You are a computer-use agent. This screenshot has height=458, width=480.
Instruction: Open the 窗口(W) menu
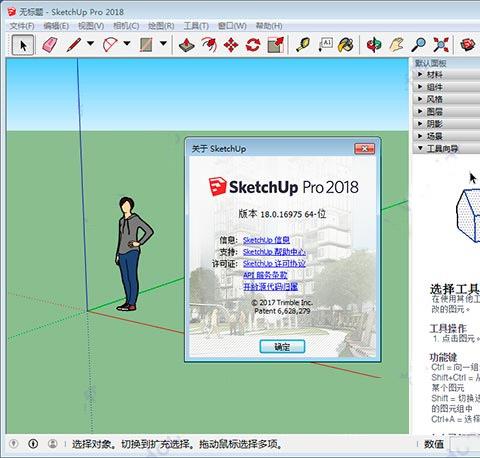pyautogui.click(x=232, y=26)
